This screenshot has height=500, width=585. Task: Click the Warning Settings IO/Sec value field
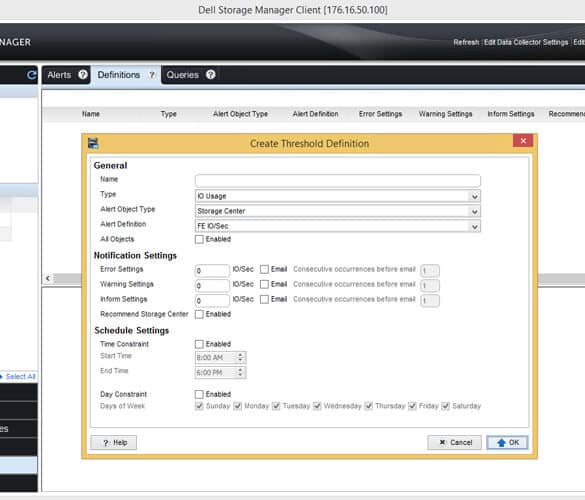coord(212,285)
